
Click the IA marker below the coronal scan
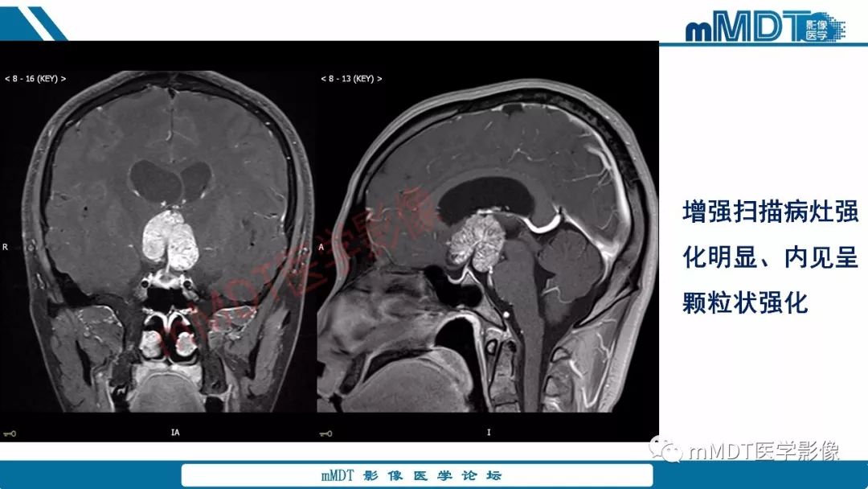pyautogui.click(x=175, y=433)
